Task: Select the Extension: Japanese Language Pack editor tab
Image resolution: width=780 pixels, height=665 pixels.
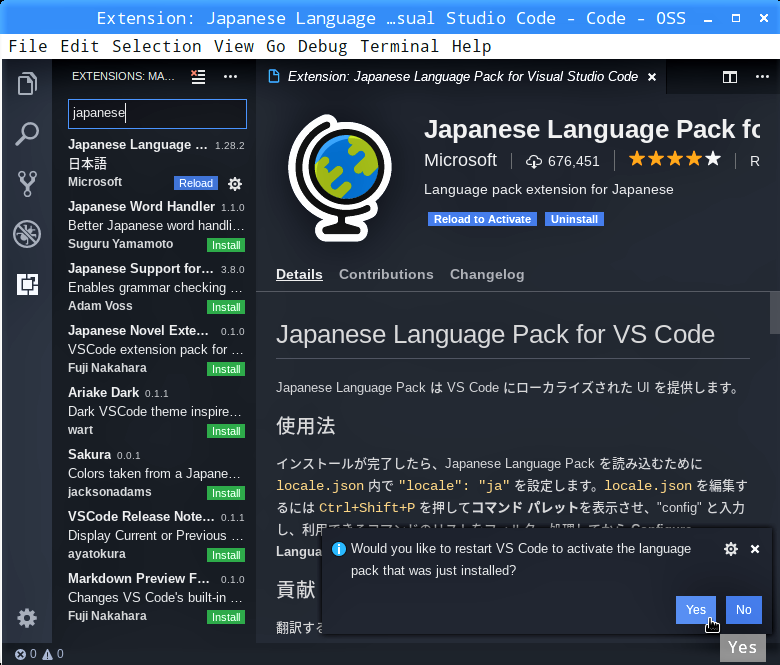Action: [x=461, y=77]
